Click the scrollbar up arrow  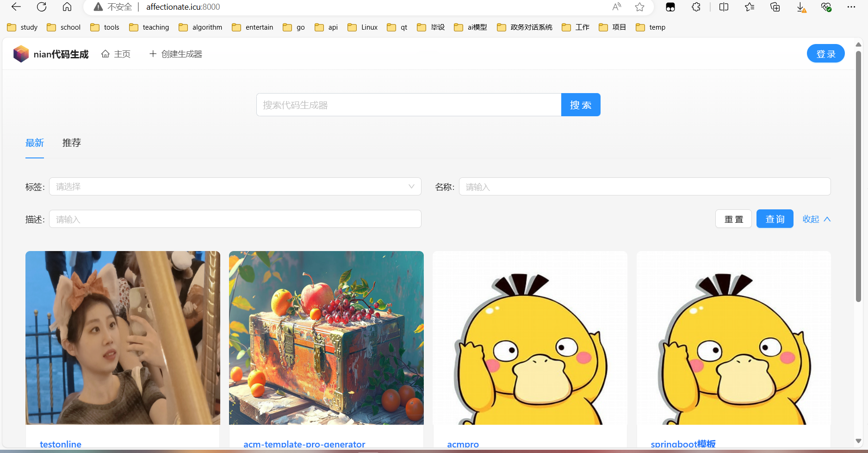pos(858,44)
